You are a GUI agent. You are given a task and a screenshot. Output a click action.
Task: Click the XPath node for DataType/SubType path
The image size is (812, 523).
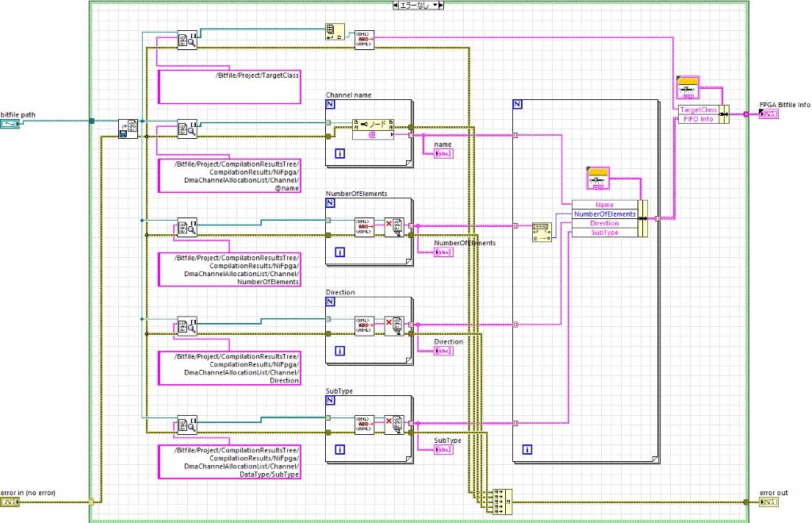[x=187, y=425]
